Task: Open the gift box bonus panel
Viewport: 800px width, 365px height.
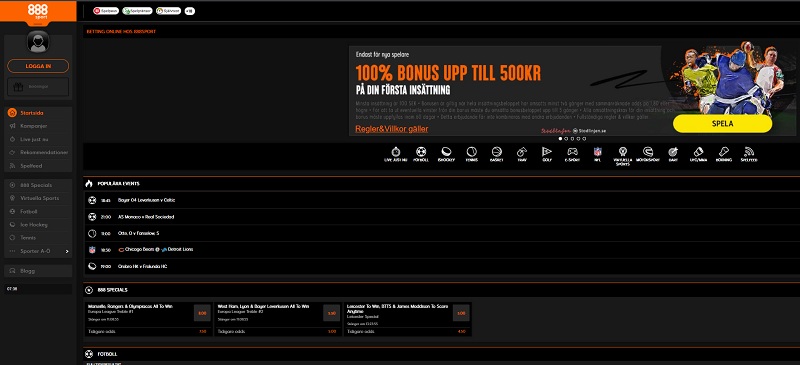Action: 38,87
